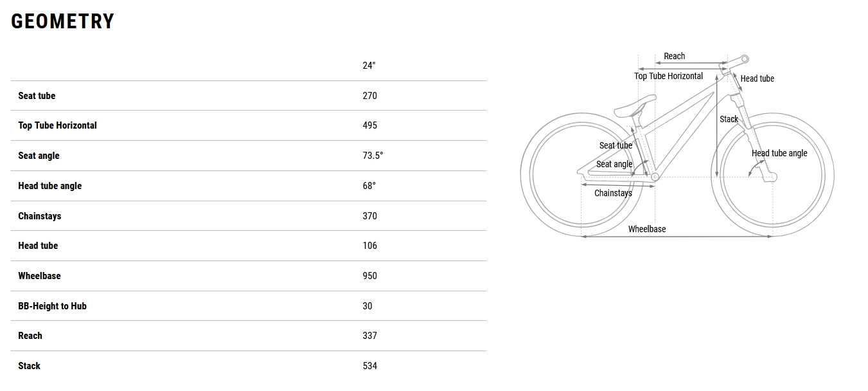Select the Seat angle value 73.5°

click(373, 156)
